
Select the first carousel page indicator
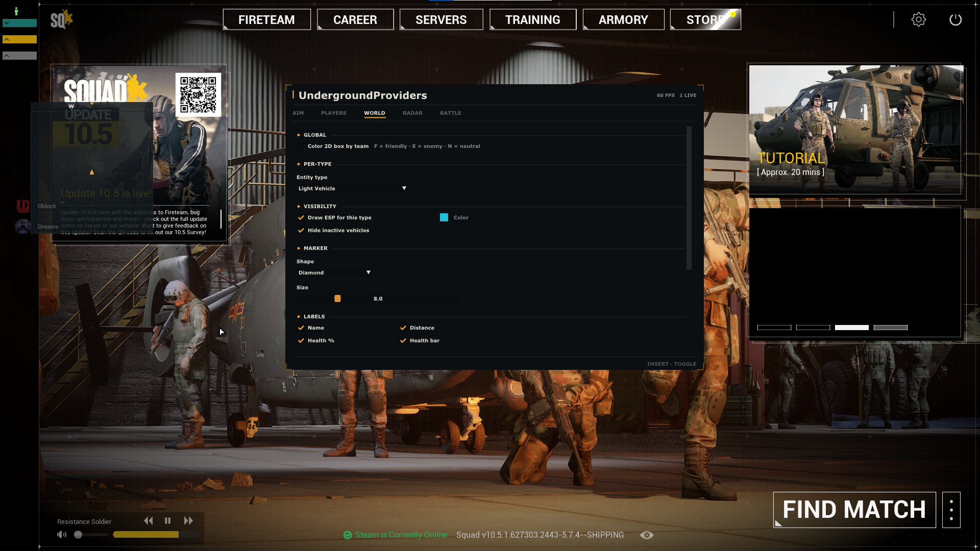[x=774, y=328]
